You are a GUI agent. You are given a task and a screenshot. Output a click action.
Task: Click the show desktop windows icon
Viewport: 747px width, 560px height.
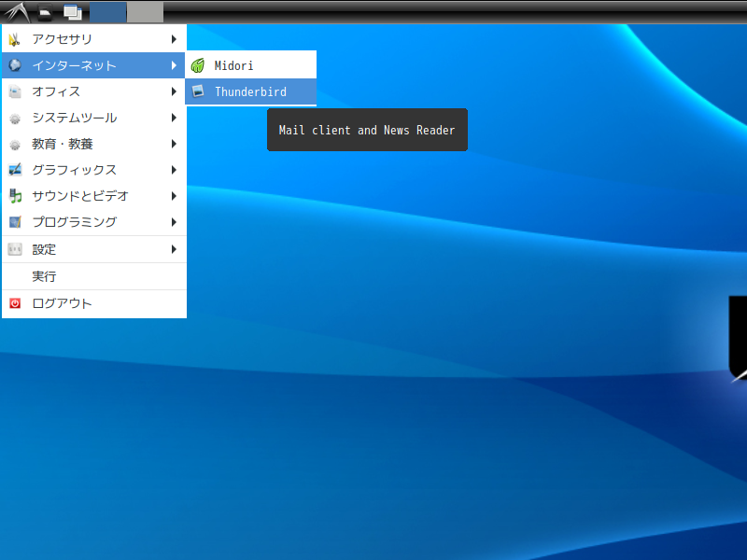[73, 12]
